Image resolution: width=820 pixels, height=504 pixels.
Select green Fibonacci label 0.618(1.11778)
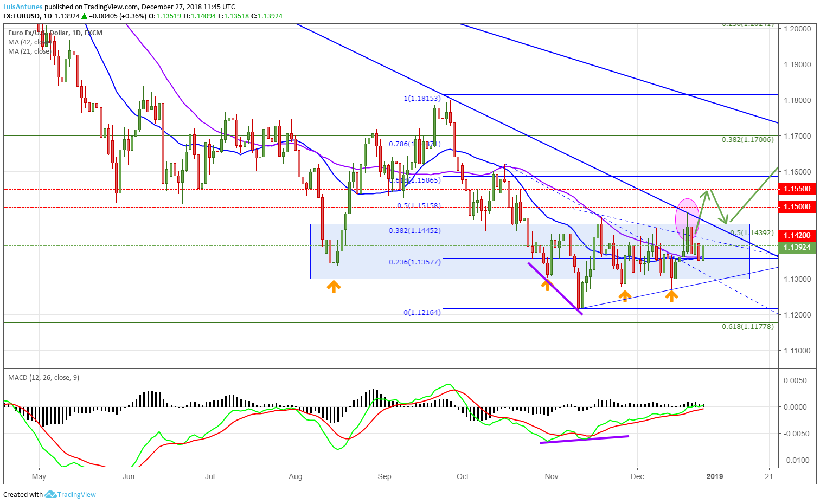click(x=748, y=327)
